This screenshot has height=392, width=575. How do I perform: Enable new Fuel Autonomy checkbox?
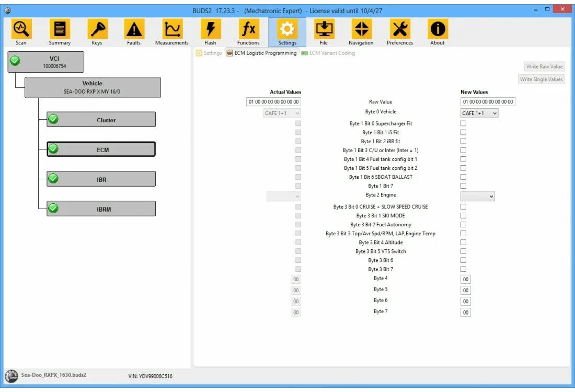464,224
